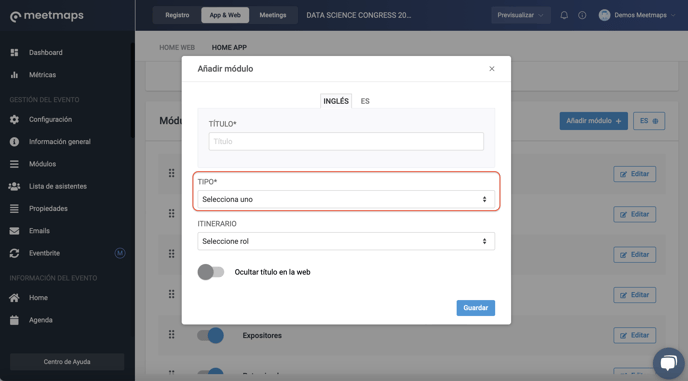Open Centro de Ayuda

67,362
